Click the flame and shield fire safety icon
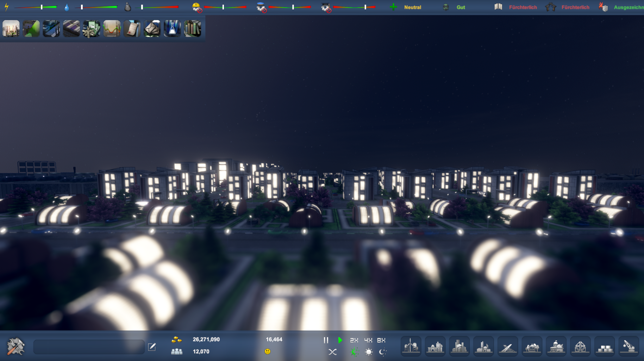 pos(603,7)
